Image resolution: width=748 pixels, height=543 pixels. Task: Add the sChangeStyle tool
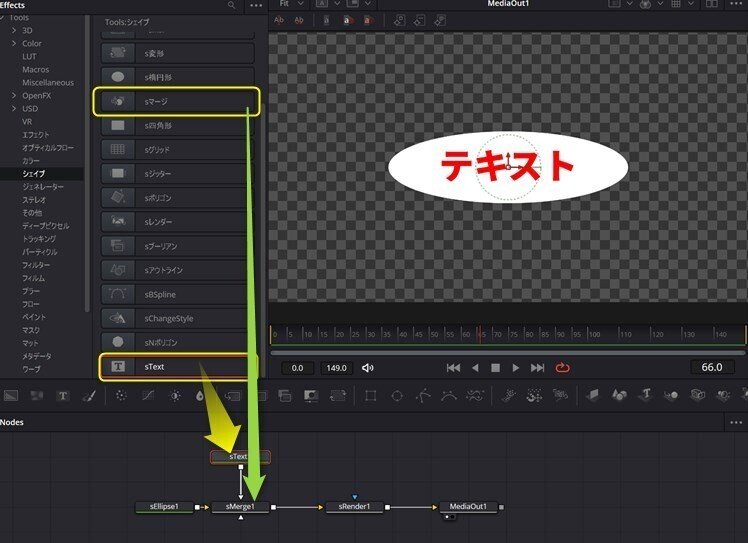tap(177, 318)
